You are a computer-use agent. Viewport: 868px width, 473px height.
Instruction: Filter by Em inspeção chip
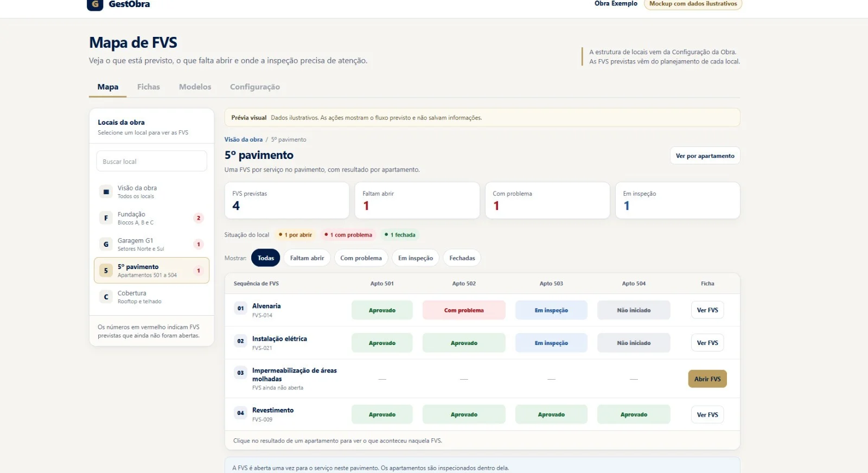416,258
